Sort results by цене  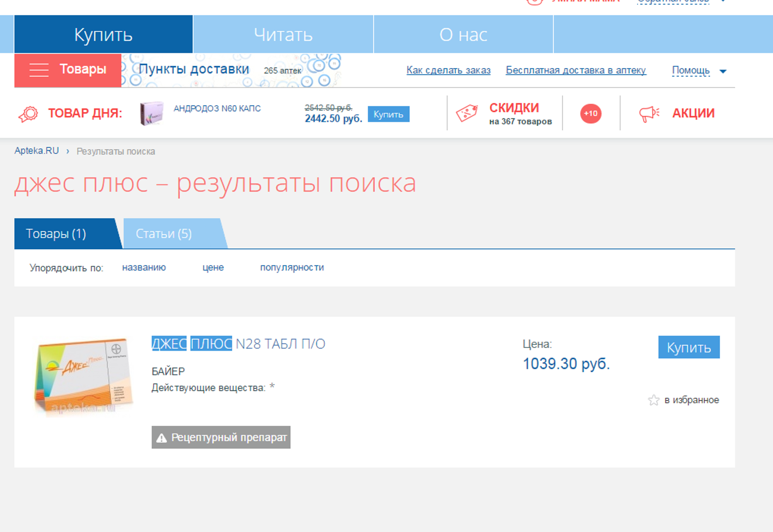[x=213, y=267]
